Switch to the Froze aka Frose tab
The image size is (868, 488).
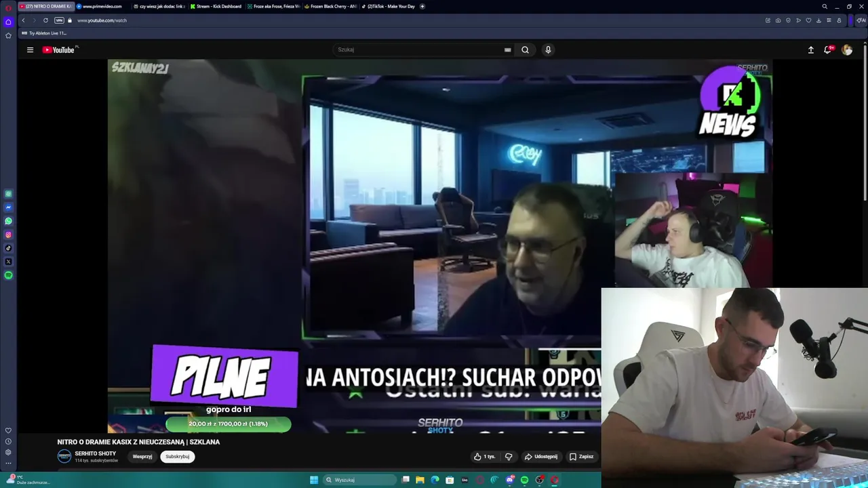pos(273,6)
